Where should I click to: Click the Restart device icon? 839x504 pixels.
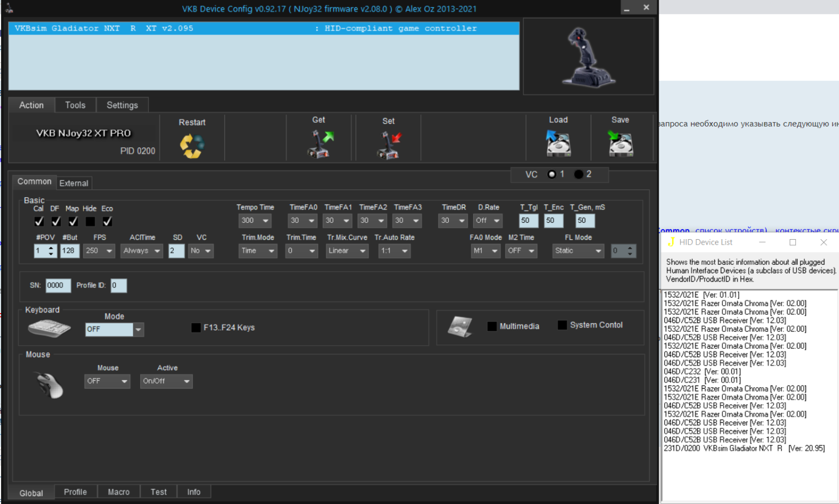coord(192,146)
